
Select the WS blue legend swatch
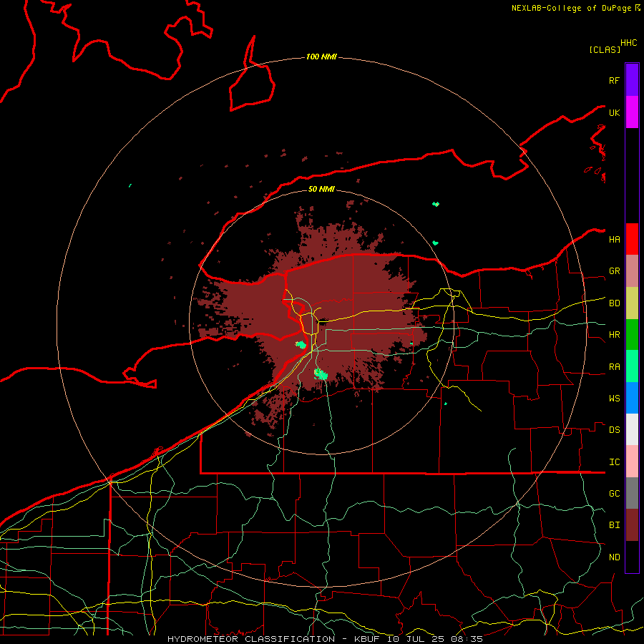[632, 398]
